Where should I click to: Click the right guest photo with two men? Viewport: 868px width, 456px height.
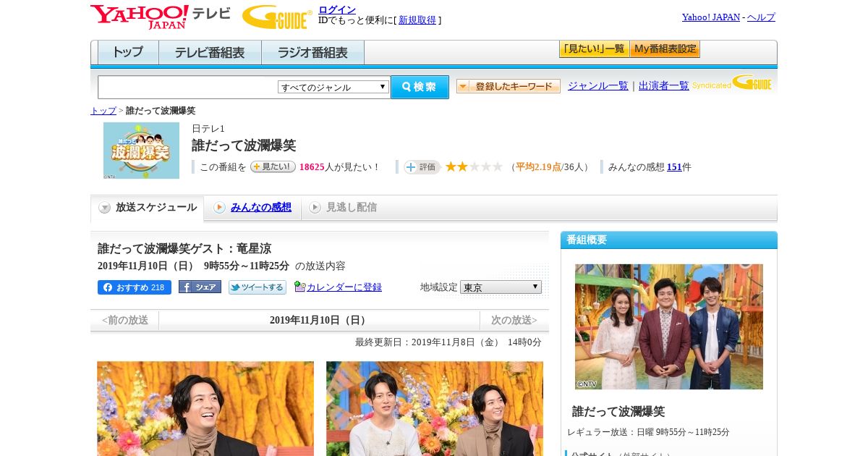pos(435,408)
